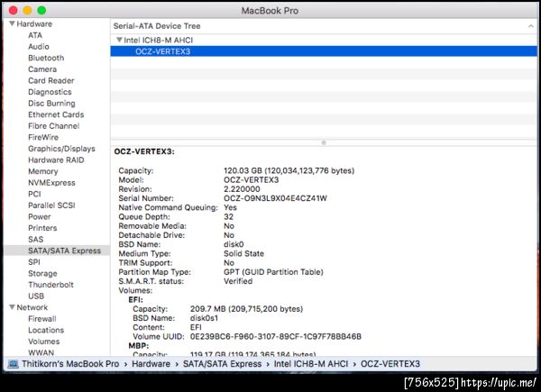Click the Medium Type value Solid State

(x=243, y=253)
